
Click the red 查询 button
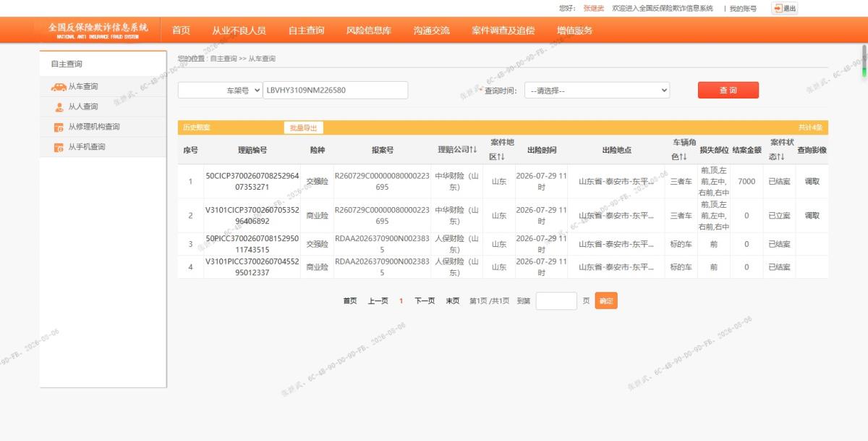pyautogui.click(x=728, y=90)
